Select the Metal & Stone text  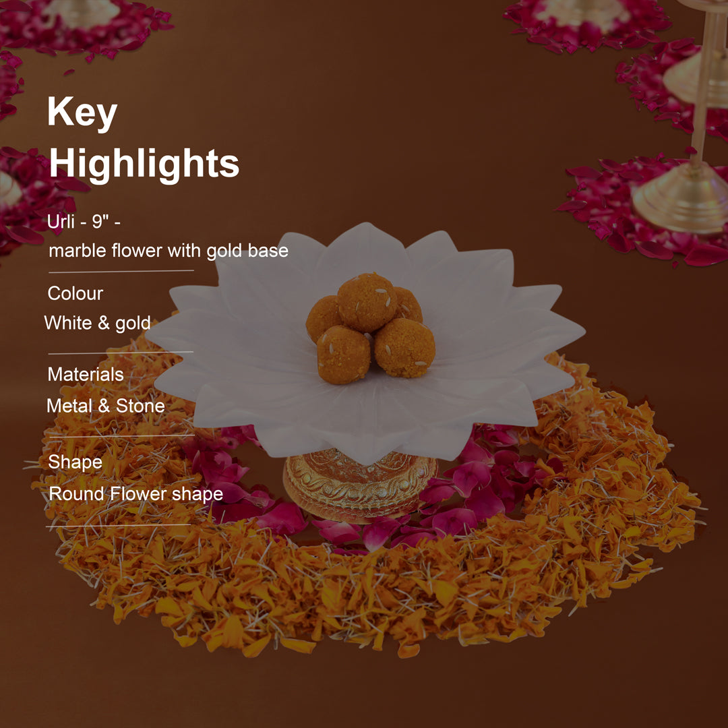click(x=106, y=406)
